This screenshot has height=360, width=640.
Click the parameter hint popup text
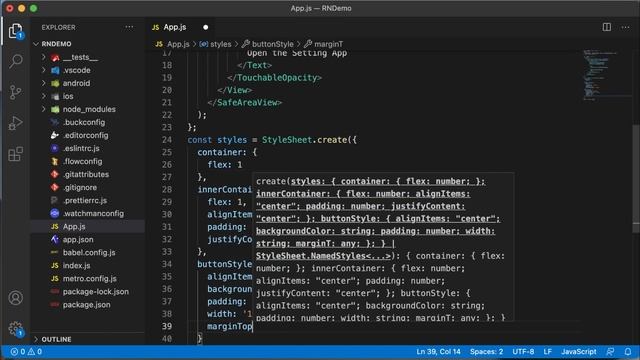(x=383, y=247)
